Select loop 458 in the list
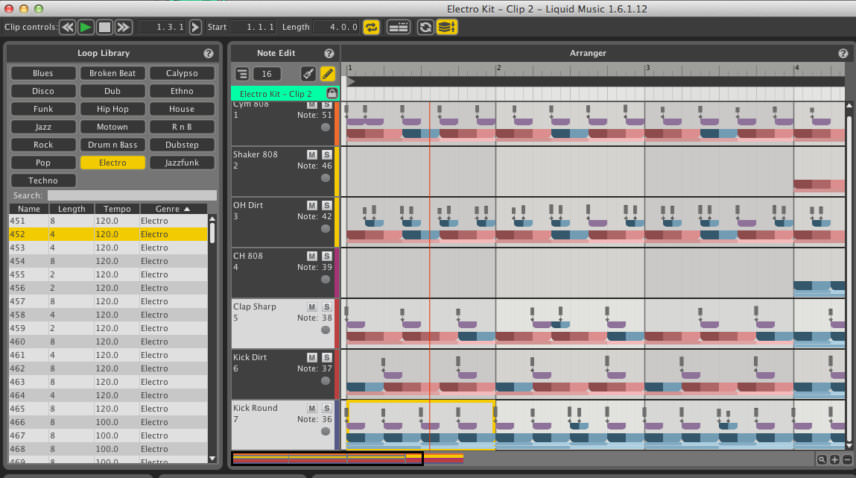The height and width of the screenshot is (478, 856). pyautogui.click(x=108, y=315)
